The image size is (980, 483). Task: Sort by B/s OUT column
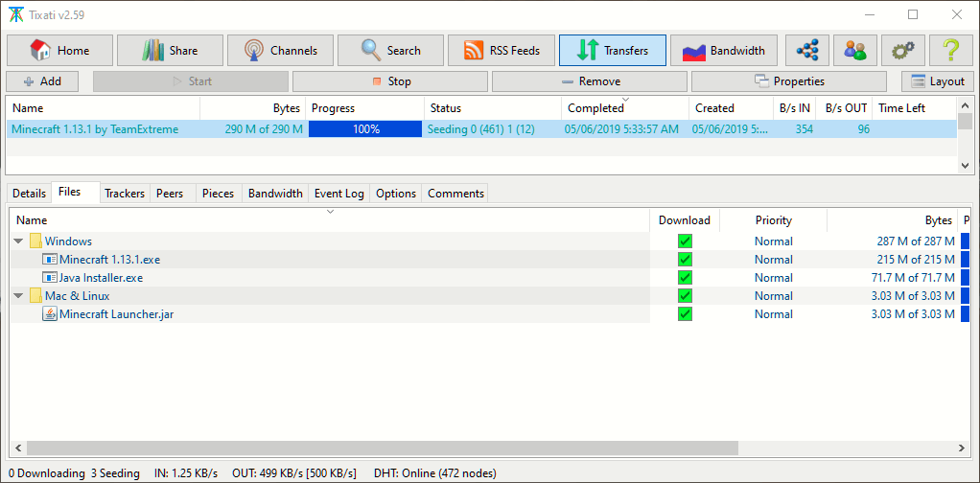click(845, 108)
